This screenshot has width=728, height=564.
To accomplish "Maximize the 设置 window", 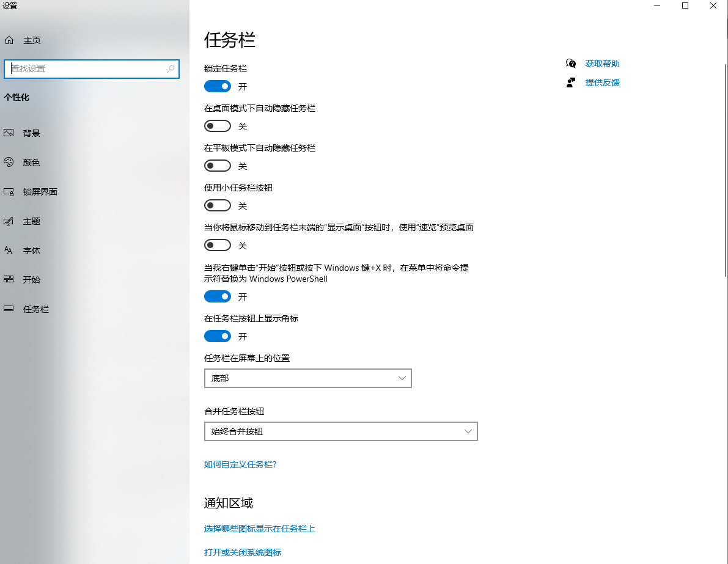I will click(685, 5).
